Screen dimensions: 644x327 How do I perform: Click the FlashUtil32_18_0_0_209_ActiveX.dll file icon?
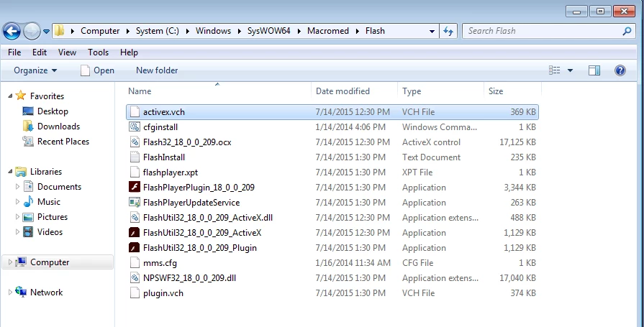pyautogui.click(x=135, y=218)
